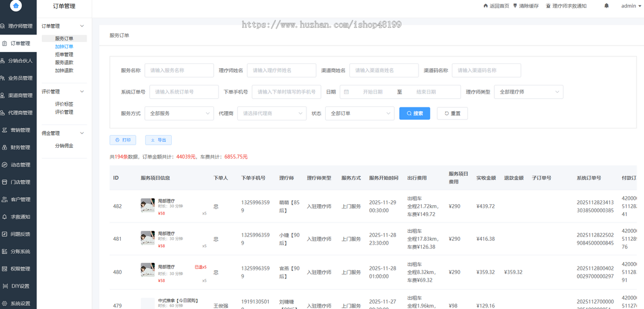Open 分账系统 sidebar icon
The image size is (644, 309).
pos(5,251)
